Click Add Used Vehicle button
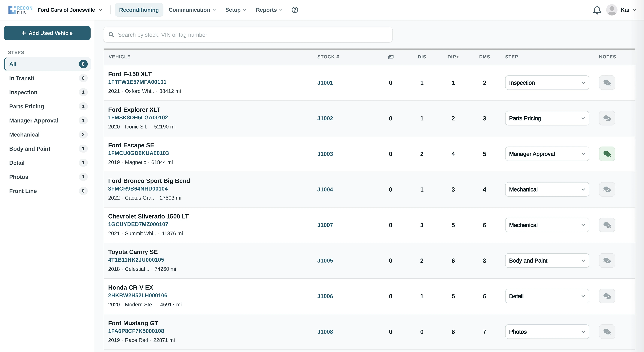 47,33
